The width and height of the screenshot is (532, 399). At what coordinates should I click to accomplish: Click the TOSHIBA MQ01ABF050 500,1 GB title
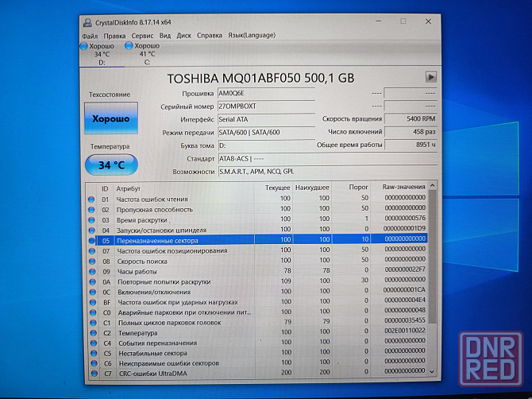pos(260,79)
